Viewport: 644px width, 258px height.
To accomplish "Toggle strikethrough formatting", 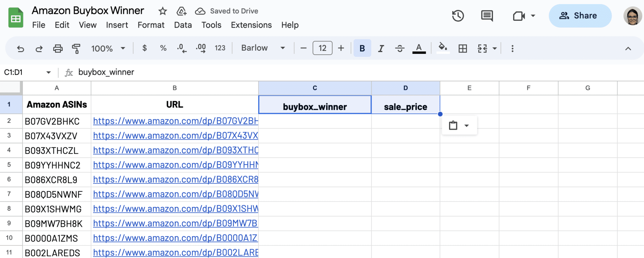I will pos(400,48).
